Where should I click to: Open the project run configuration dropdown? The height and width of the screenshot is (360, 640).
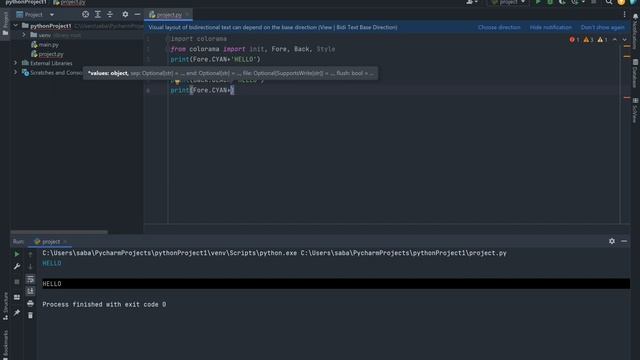(509, 2)
